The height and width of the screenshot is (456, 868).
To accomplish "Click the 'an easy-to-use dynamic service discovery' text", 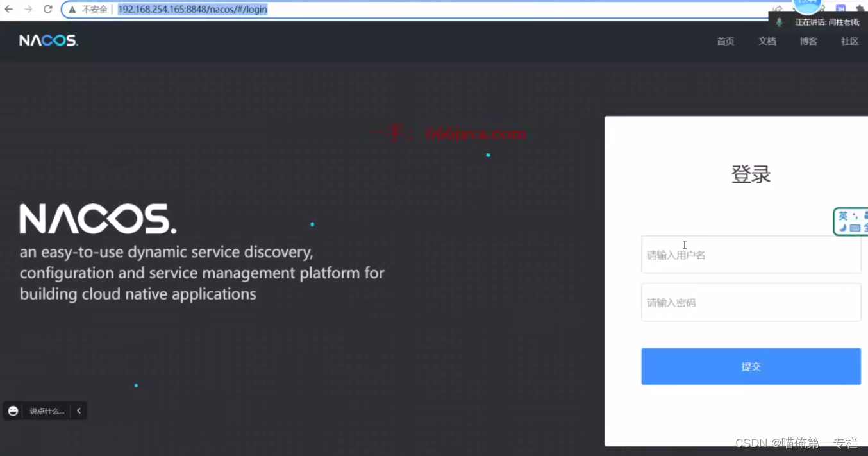I will [167, 252].
